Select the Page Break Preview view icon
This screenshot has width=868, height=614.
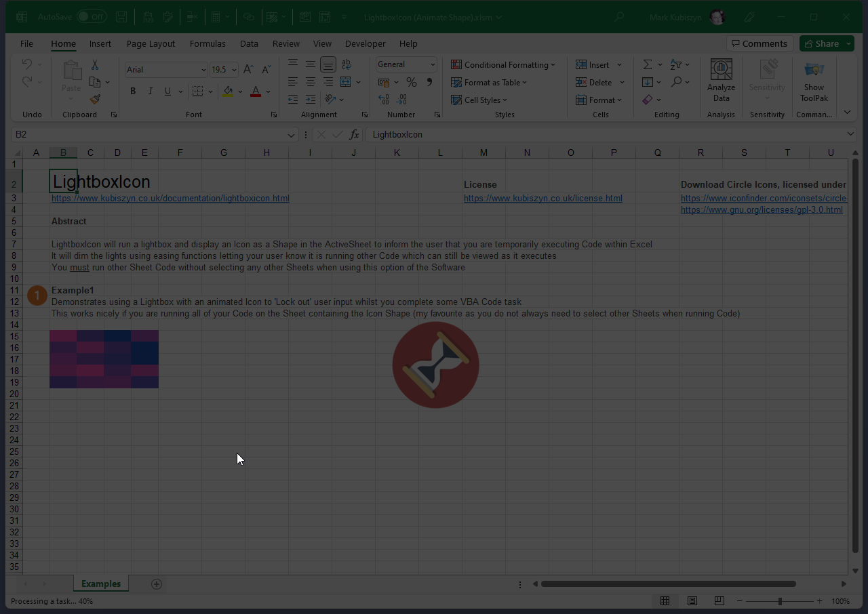click(x=719, y=601)
